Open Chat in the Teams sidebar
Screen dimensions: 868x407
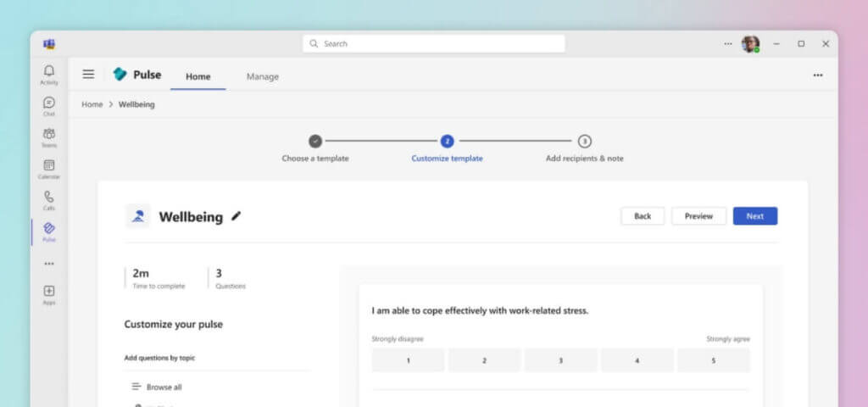(48, 106)
